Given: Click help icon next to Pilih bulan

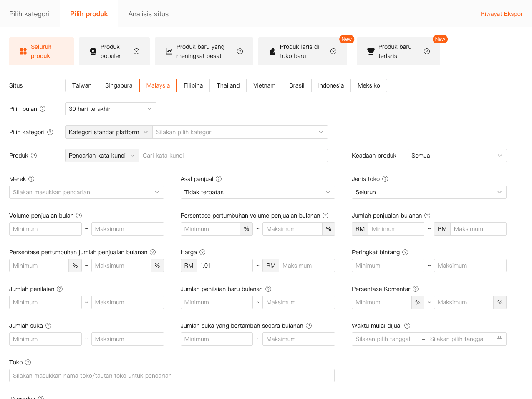Looking at the screenshot, I should point(43,109).
